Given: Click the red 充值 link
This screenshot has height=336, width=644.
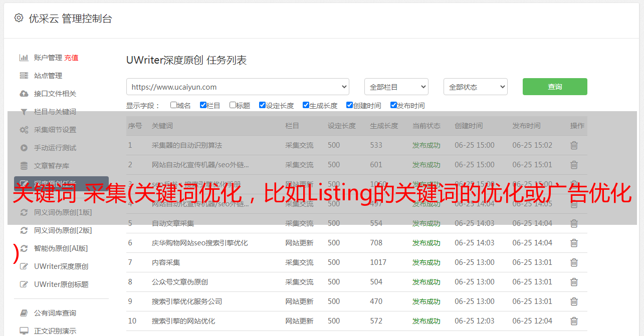Looking at the screenshot, I should click(71, 58).
